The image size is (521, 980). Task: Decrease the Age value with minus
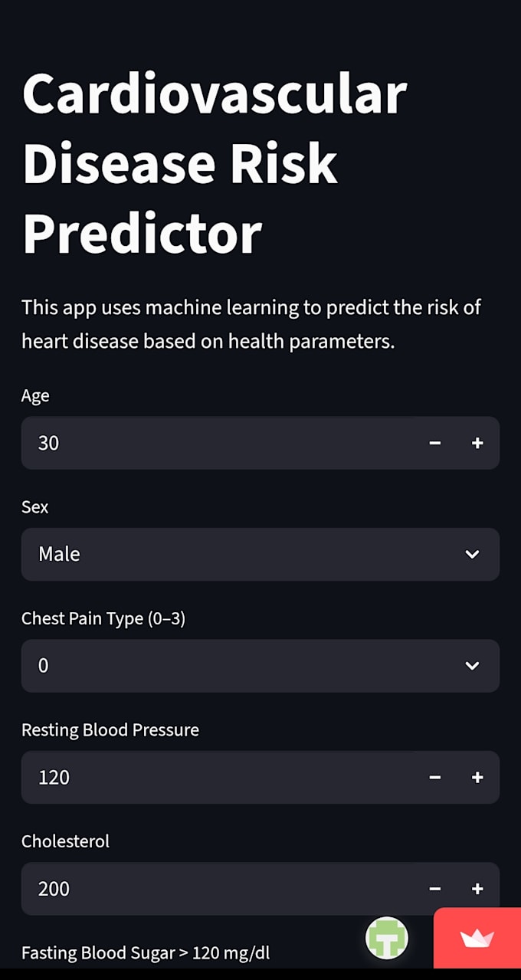[434, 443]
